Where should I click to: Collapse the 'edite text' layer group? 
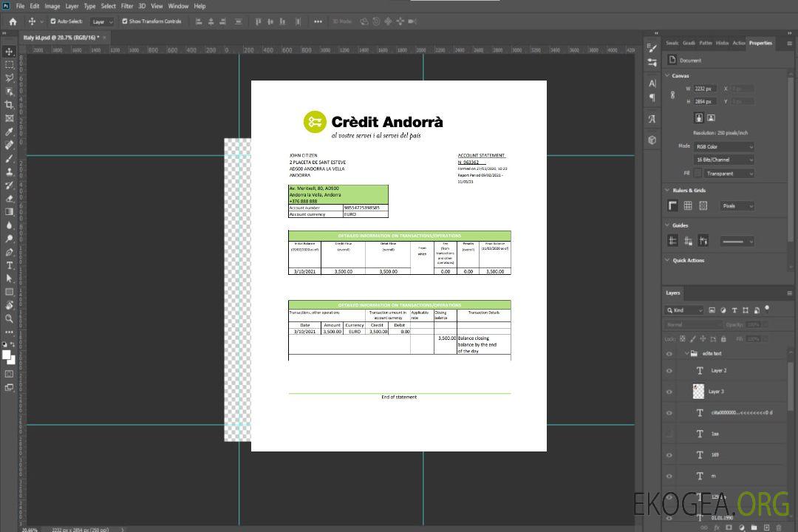[686, 353]
